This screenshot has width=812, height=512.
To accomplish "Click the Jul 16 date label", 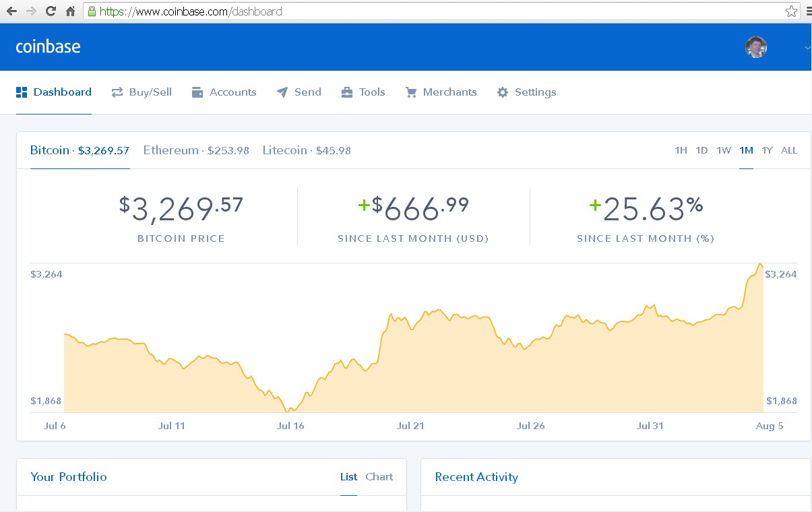I will tap(290, 426).
